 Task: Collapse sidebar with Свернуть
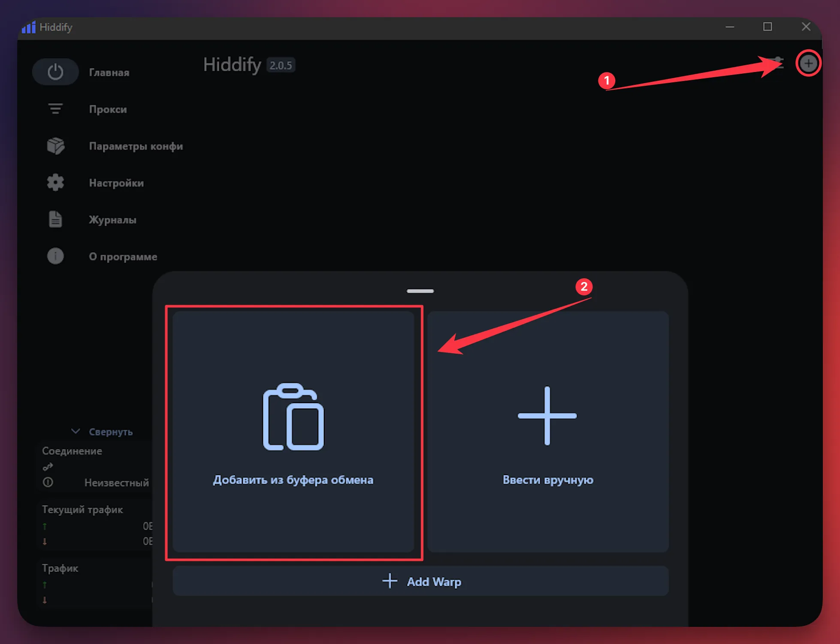[102, 432]
